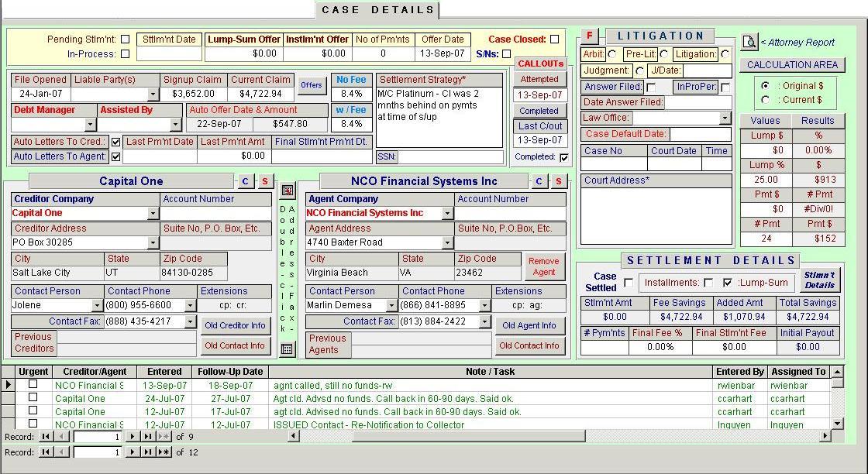The height and width of the screenshot is (474, 868).
Task: Jump to last note record (of 9)
Action: [x=148, y=436]
